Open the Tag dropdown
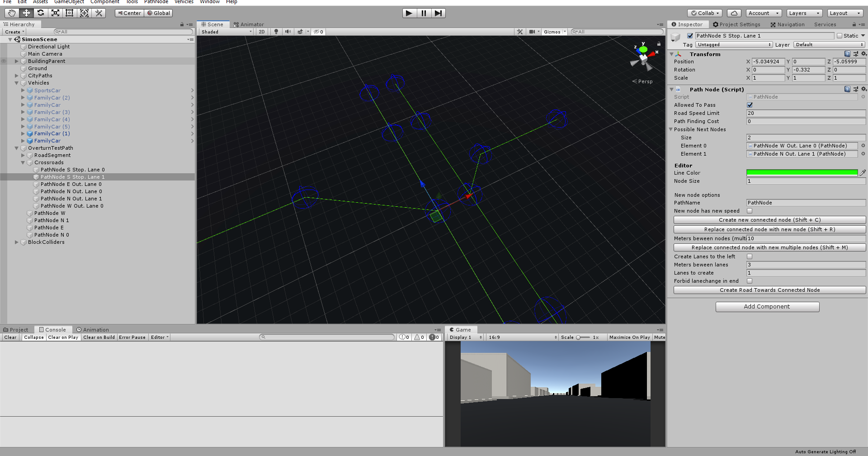Image resolution: width=868 pixels, height=456 pixels. tap(734, 44)
